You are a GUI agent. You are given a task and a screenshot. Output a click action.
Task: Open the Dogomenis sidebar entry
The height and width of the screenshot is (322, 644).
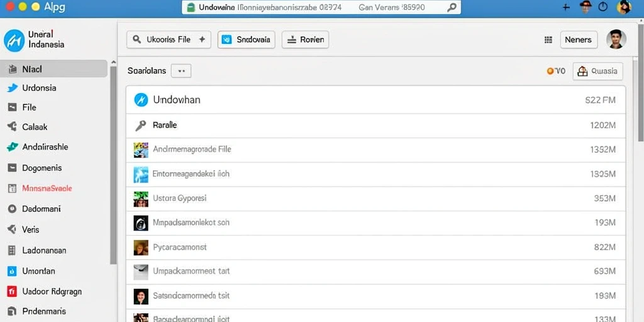42,168
